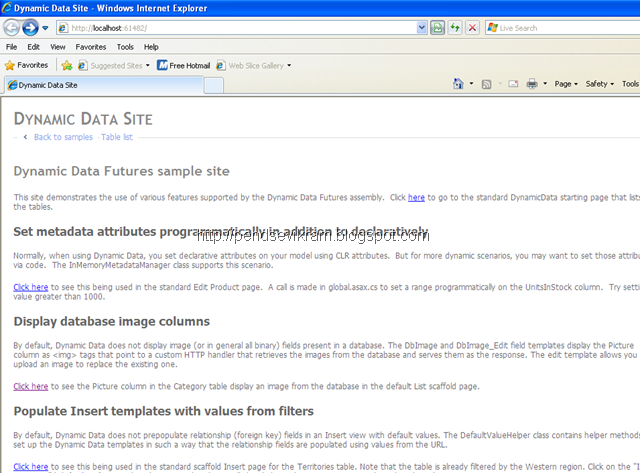640x473 pixels.
Task: Click the Print icon
Action: pos(532,84)
